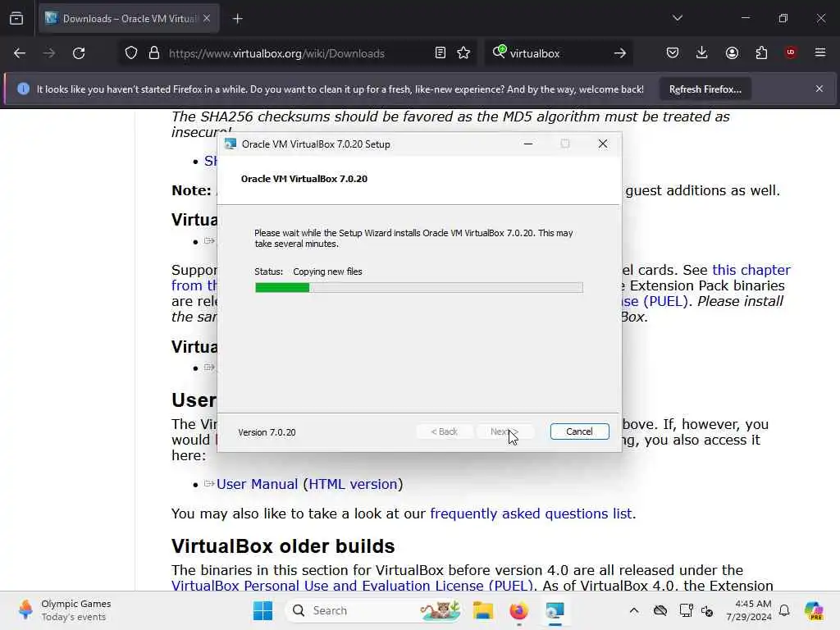Open the (PUEL) license link
The height and width of the screenshot is (630, 840).
(x=665, y=301)
